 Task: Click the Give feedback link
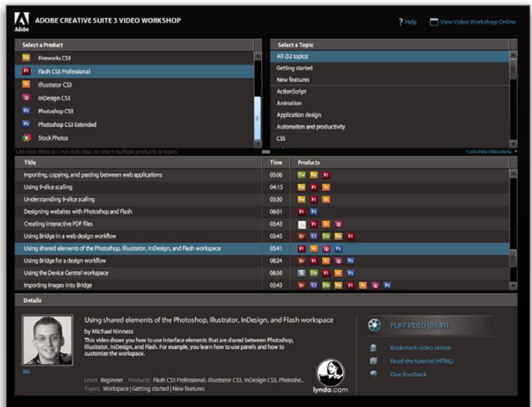point(408,375)
